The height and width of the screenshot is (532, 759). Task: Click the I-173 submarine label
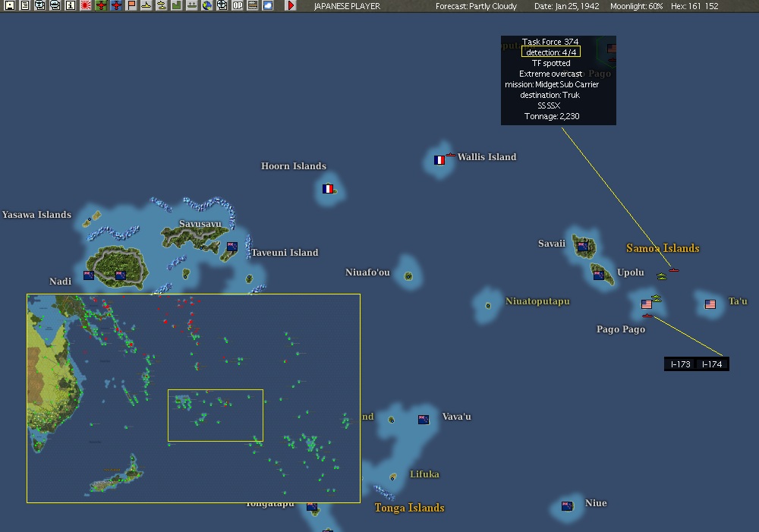681,364
